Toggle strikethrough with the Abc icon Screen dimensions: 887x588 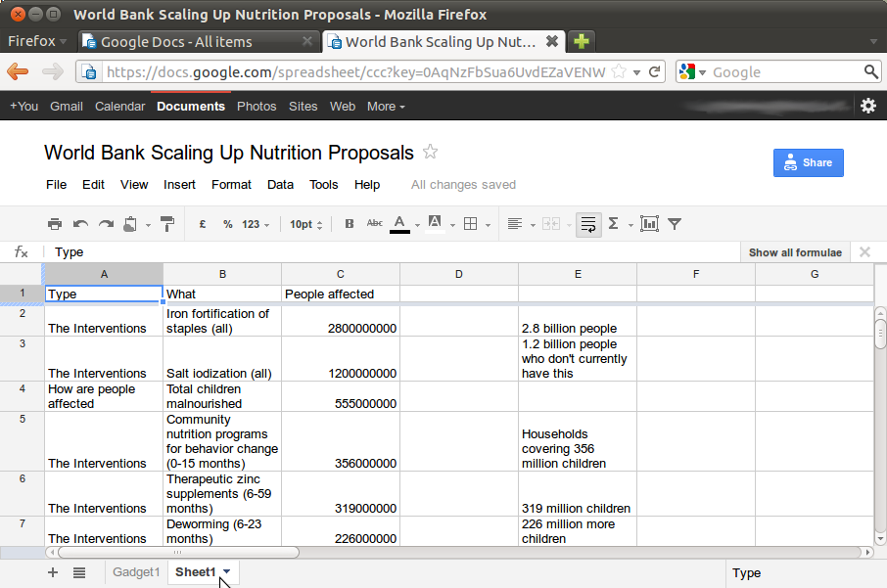(x=375, y=223)
